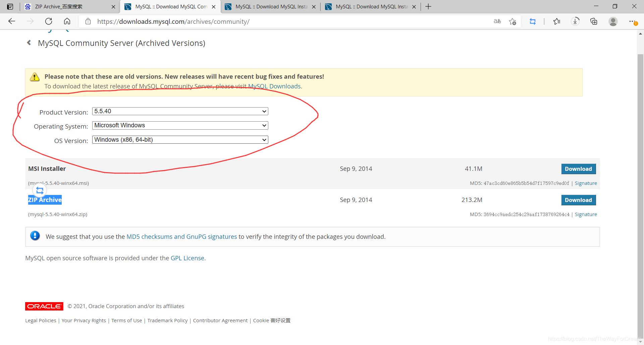Click the back chevron beside page heading
This screenshot has height=345, width=644.
tap(29, 43)
